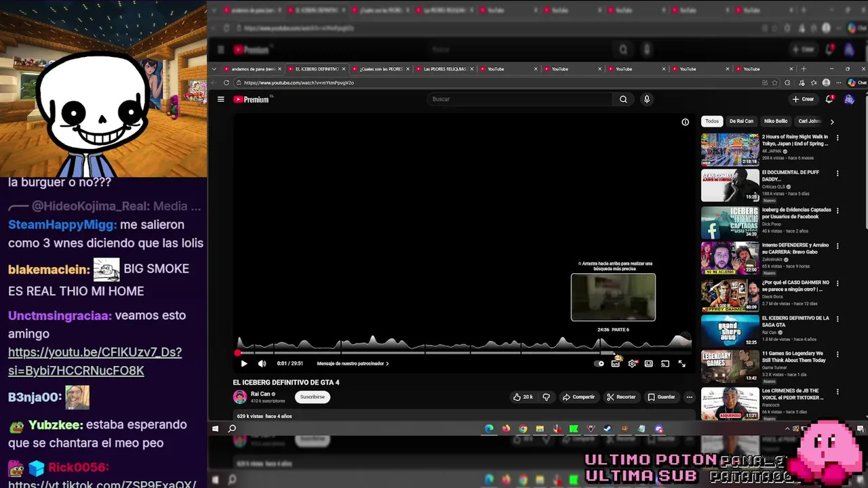
Task: Start voice search with microphone
Action: [x=647, y=99]
